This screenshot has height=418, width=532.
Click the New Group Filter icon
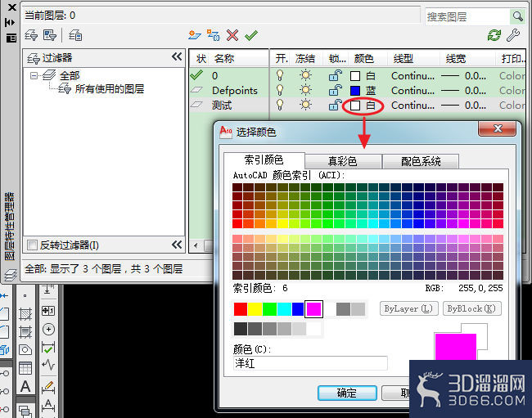50,35
